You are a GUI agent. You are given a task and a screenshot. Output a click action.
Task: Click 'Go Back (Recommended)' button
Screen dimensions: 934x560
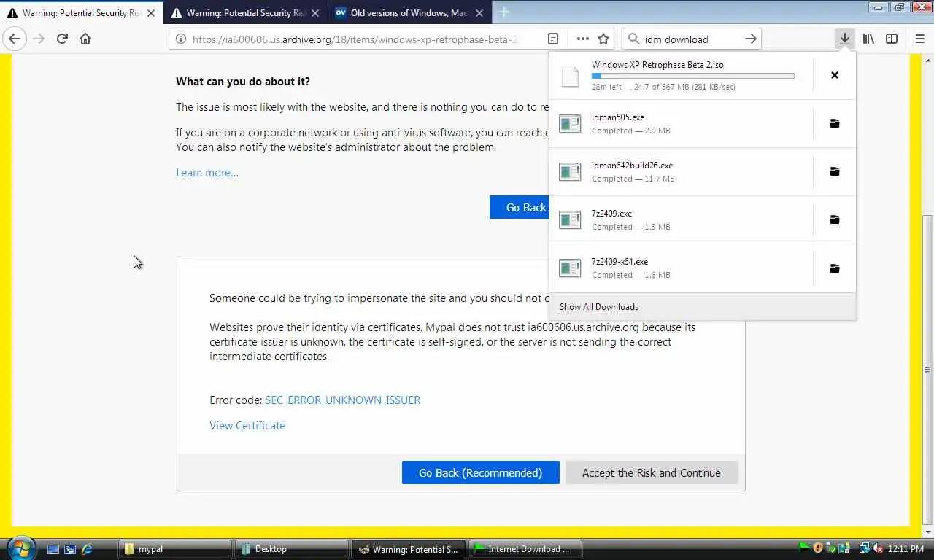(x=481, y=472)
